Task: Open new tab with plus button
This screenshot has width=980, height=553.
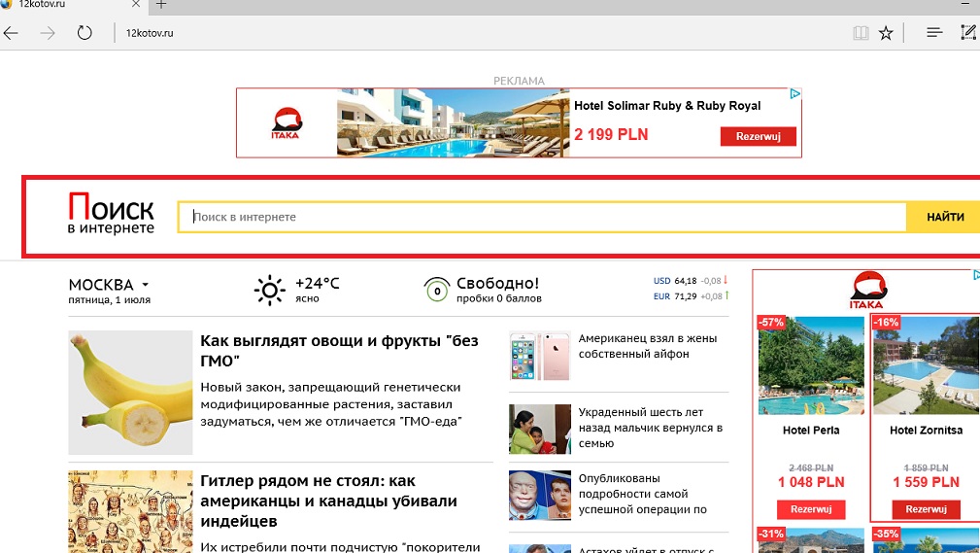Action: [x=161, y=5]
